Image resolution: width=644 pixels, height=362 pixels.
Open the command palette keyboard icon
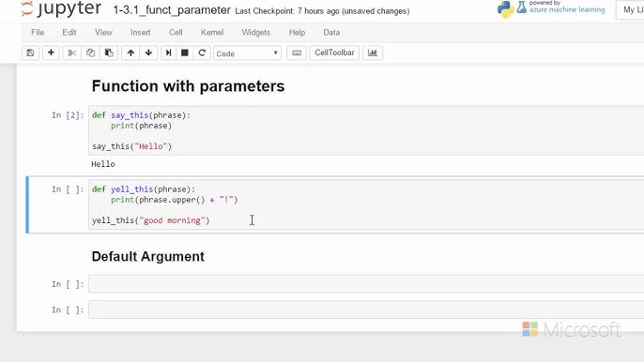click(297, 53)
